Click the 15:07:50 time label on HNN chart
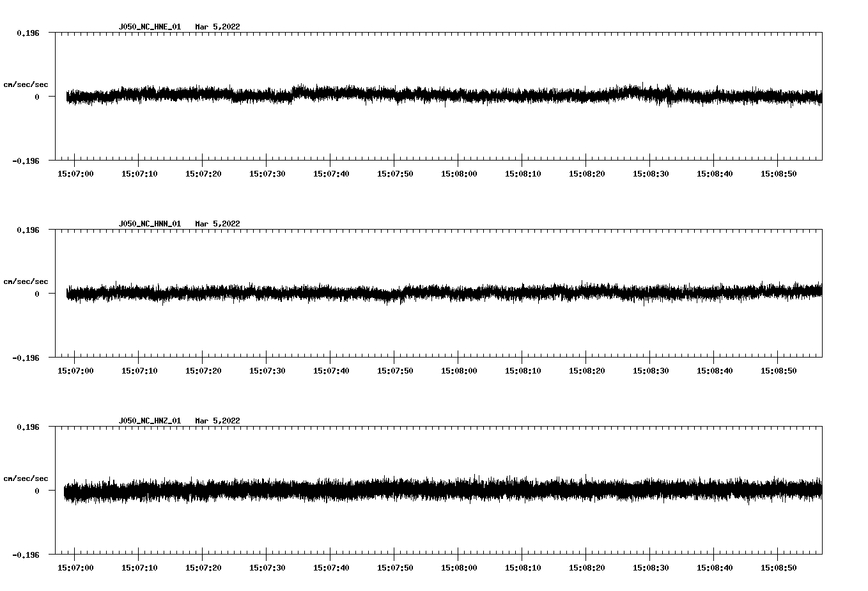868x591 pixels. tap(395, 371)
